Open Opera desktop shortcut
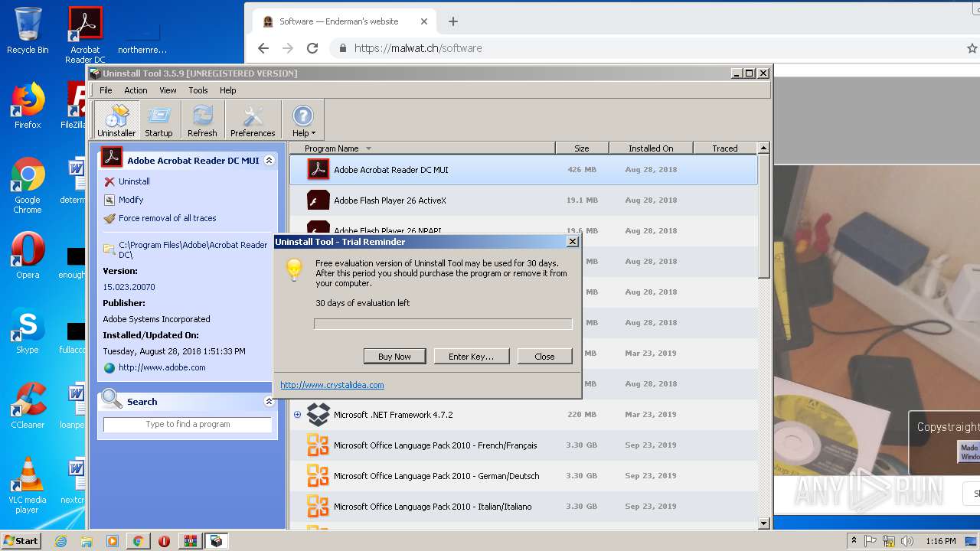The height and width of the screenshot is (551, 980). click(x=28, y=256)
